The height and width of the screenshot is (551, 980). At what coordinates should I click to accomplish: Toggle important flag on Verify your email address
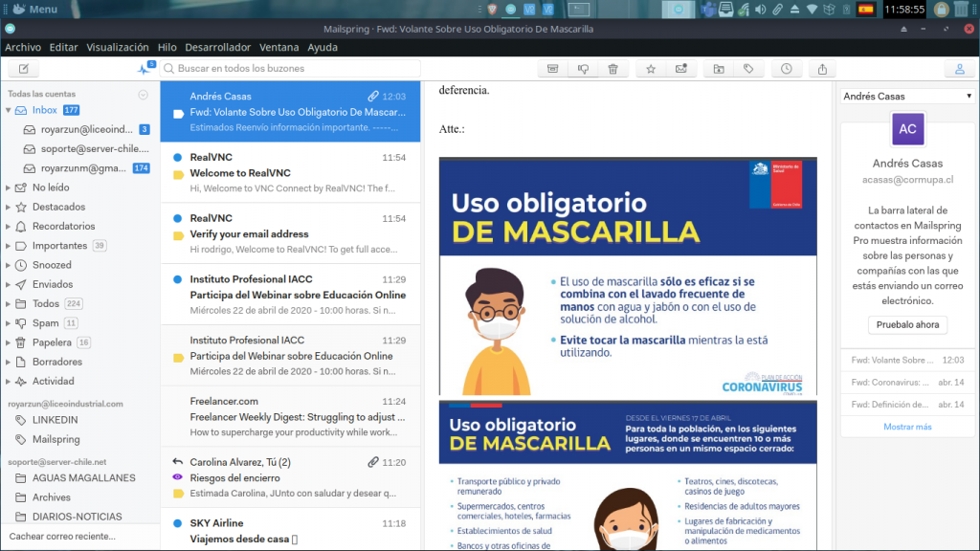point(178,235)
